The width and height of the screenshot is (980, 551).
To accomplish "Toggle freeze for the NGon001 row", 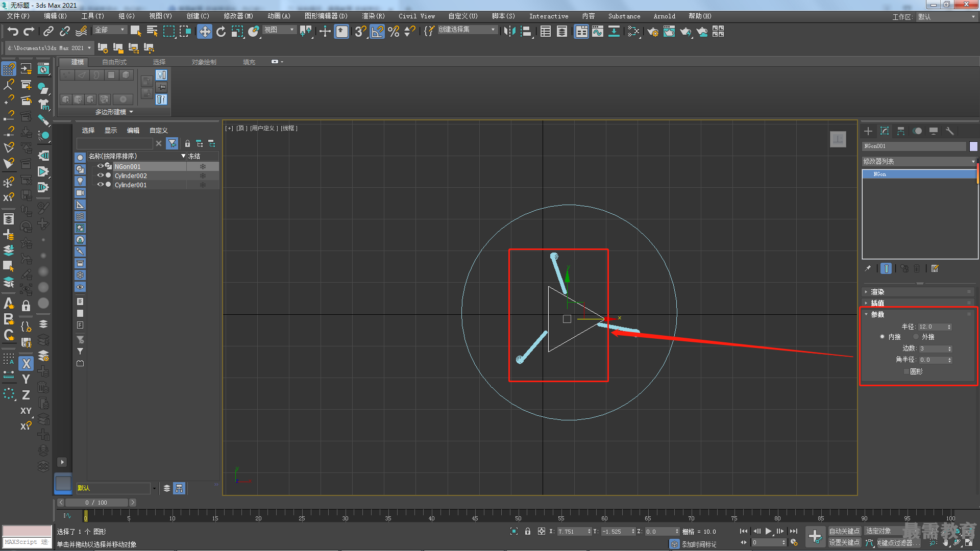I will (203, 166).
